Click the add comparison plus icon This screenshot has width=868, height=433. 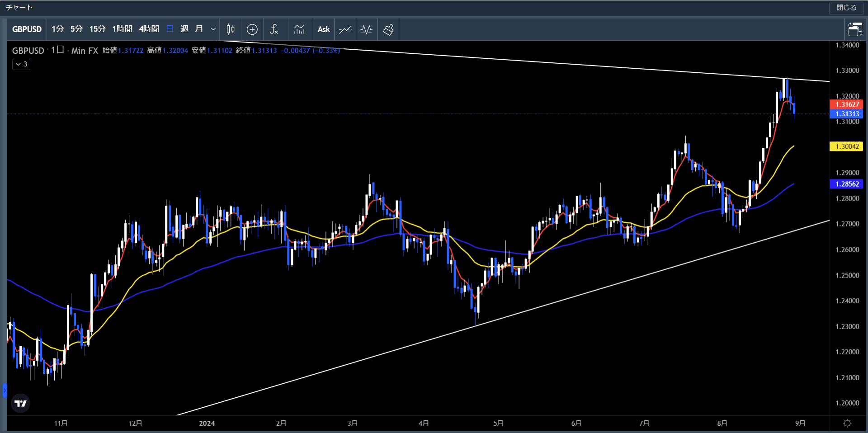[x=252, y=29]
